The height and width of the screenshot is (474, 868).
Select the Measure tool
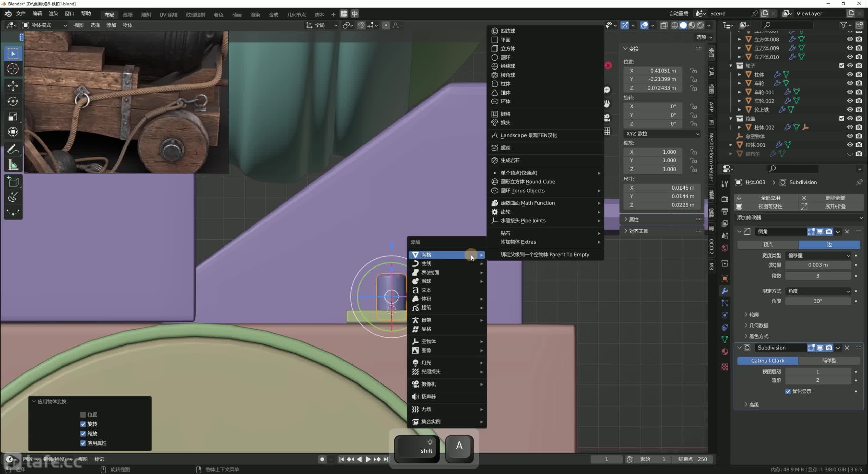[x=13, y=165]
